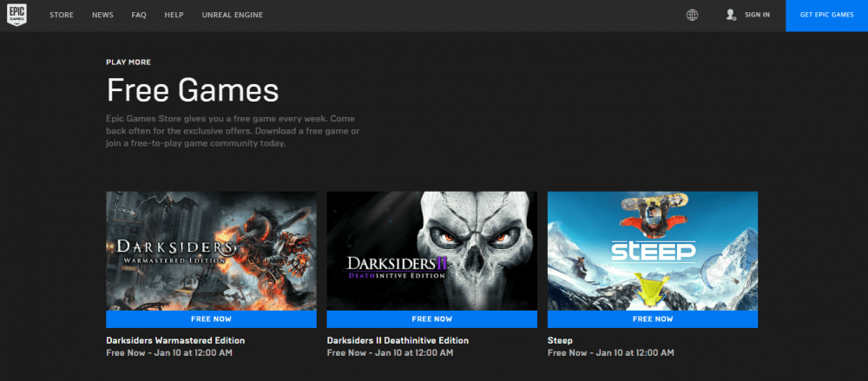
Task: Open the Help menu item
Action: 174,15
